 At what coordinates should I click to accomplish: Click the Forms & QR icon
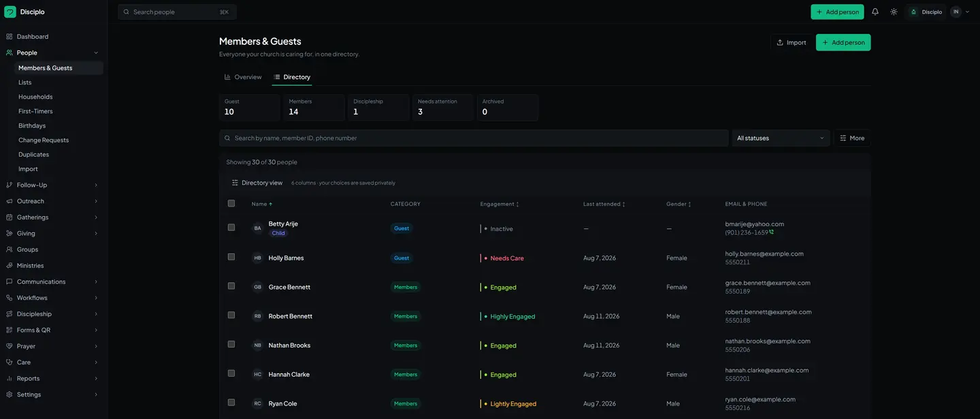9,330
